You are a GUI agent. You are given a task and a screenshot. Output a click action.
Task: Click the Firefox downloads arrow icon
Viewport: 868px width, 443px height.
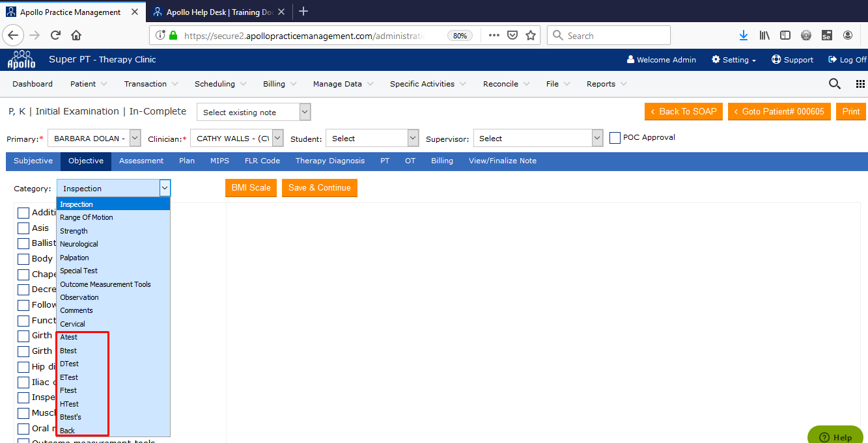tap(744, 36)
